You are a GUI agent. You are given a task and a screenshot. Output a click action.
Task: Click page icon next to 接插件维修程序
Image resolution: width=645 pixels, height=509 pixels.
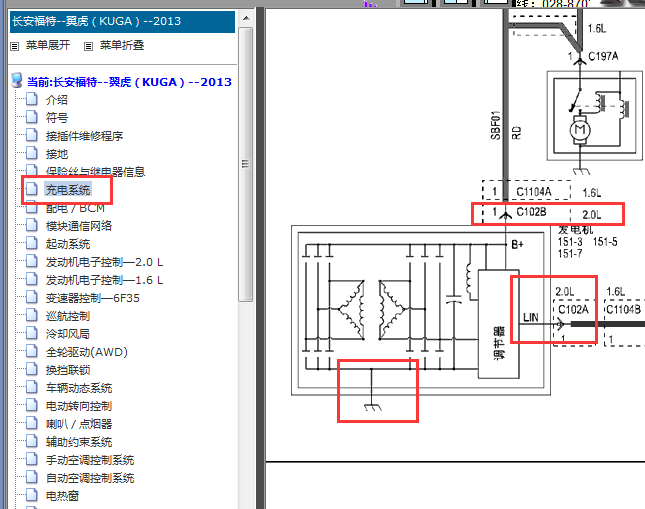32,135
